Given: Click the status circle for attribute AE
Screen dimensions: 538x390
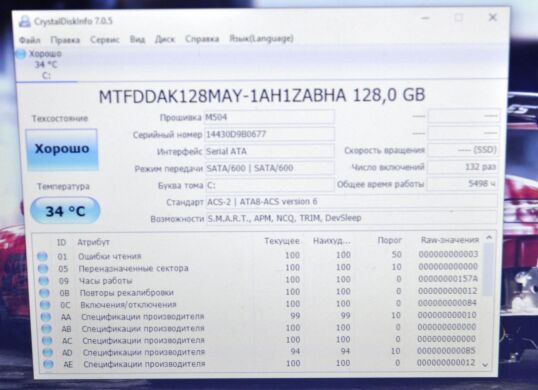Looking at the screenshot, I should (48, 364).
